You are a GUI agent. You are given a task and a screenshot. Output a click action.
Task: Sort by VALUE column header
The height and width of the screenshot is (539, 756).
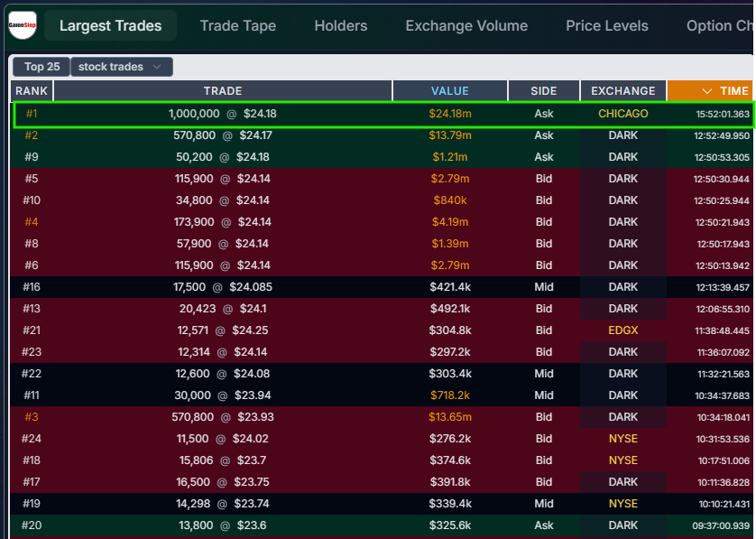450,90
